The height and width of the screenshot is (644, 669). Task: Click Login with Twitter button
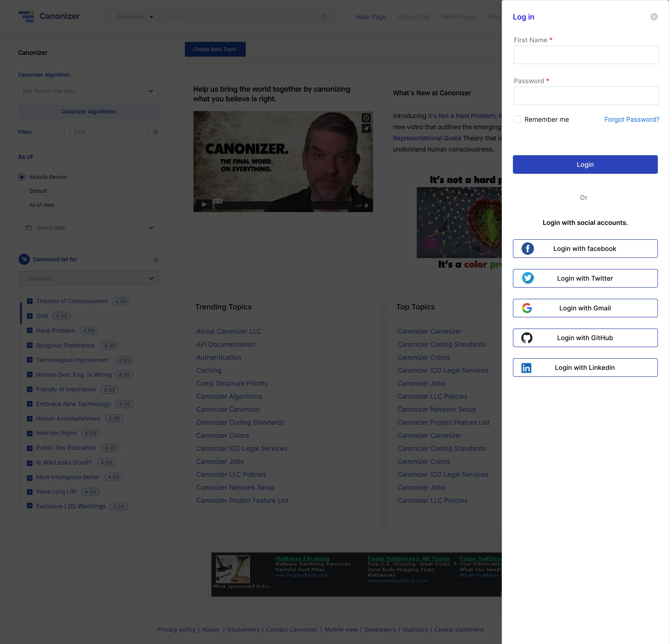pos(585,278)
